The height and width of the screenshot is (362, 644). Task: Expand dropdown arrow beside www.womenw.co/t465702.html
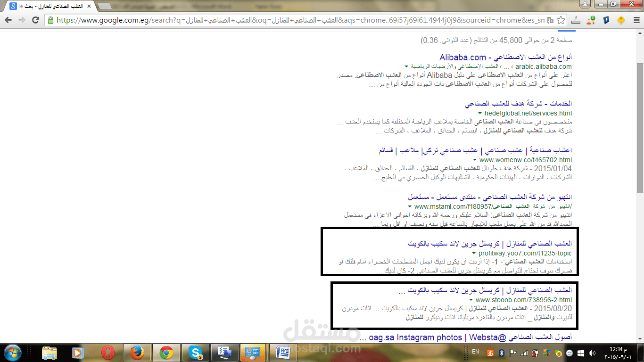474,160
